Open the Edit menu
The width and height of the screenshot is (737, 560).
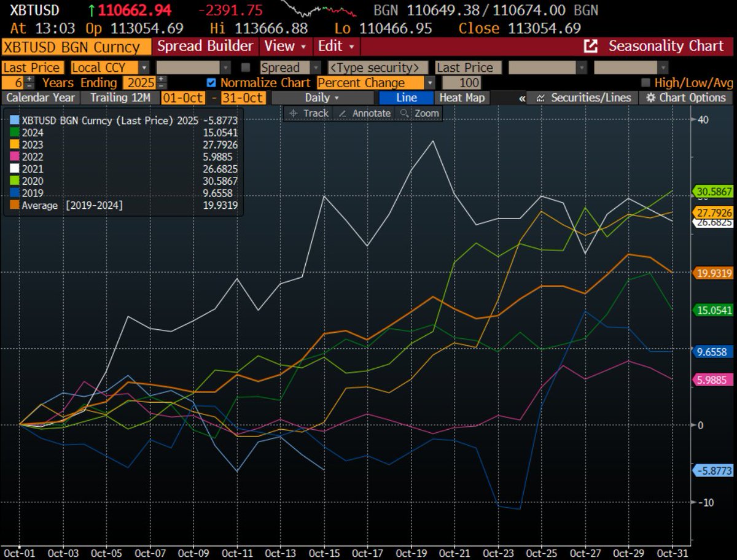pyautogui.click(x=336, y=46)
